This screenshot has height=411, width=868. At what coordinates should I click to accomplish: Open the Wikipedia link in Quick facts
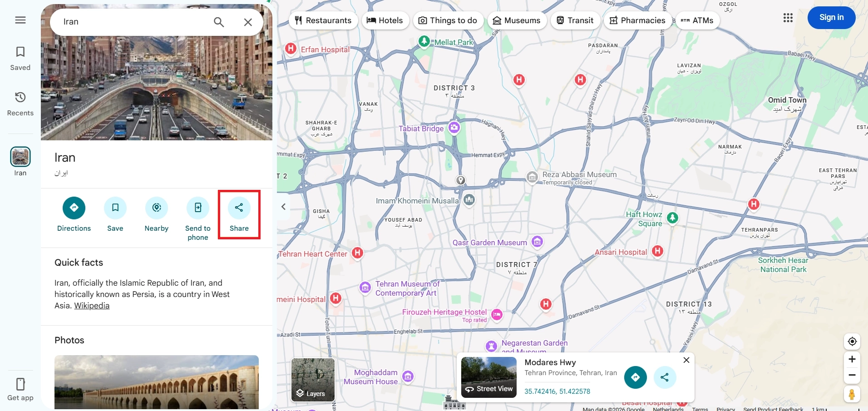(x=92, y=306)
